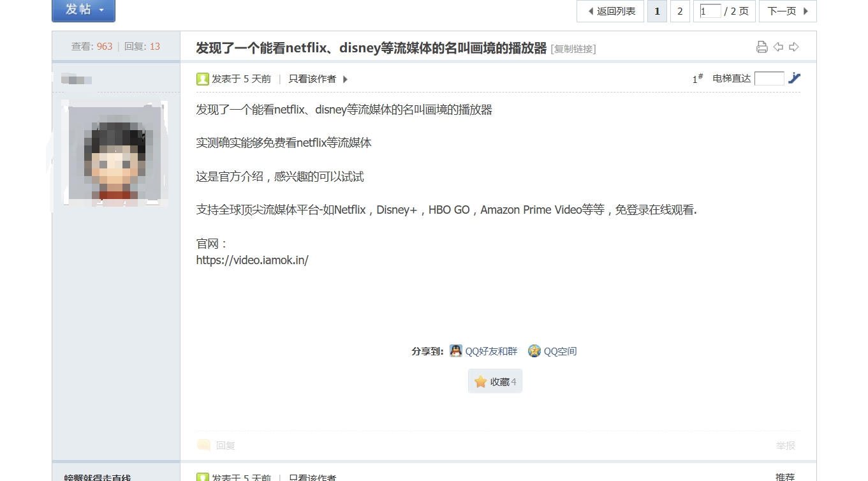Click the 举报 report link
This screenshot has width=868, height=481.
785,445
